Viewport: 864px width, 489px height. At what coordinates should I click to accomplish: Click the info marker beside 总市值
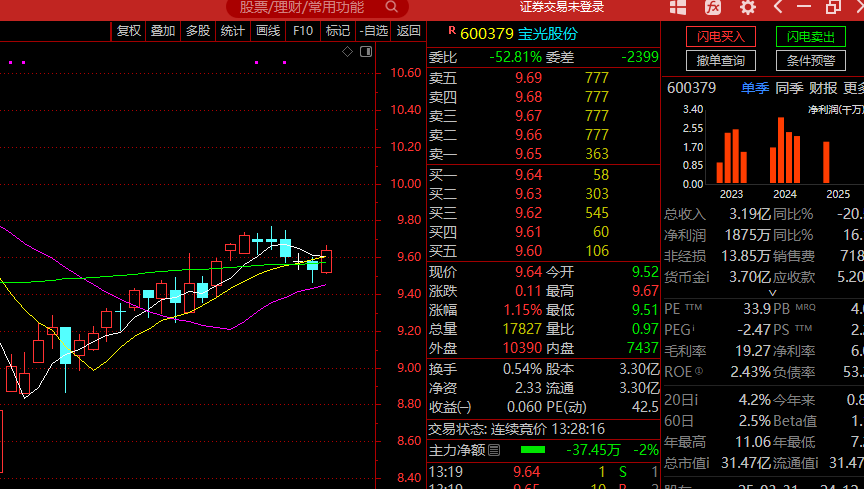click(x=708, y=463)
